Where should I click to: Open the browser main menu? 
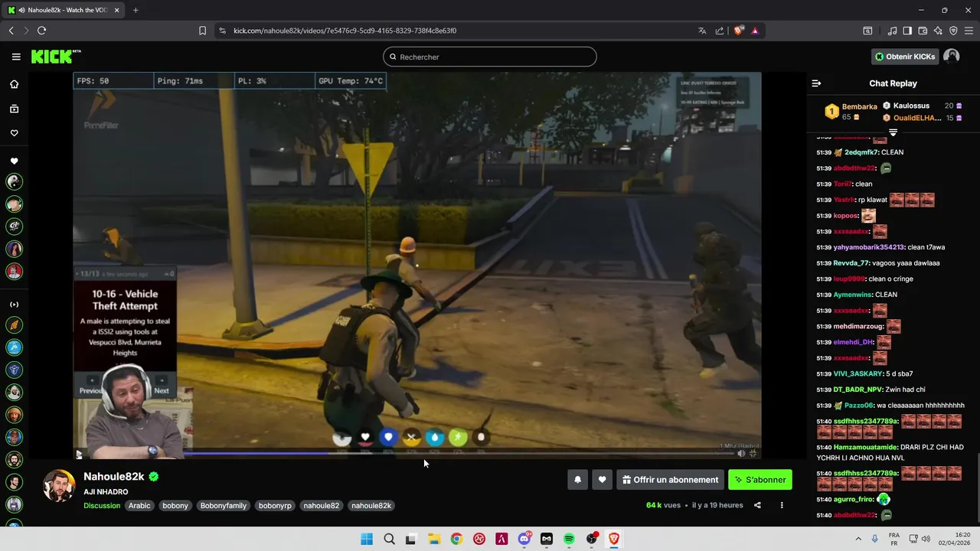969,31
